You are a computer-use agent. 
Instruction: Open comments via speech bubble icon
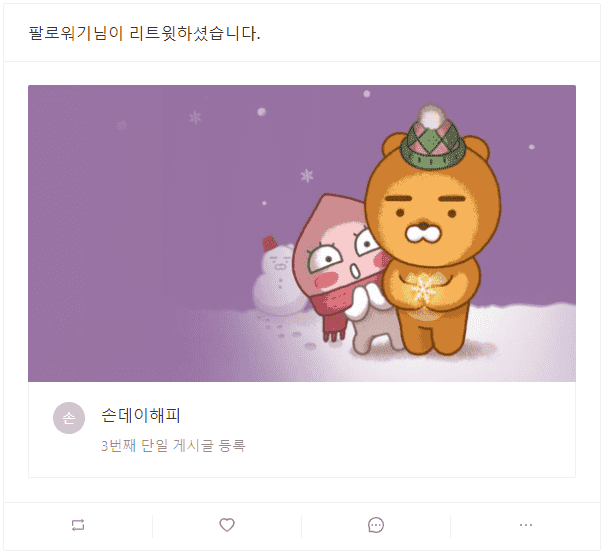tap(376, 525)
